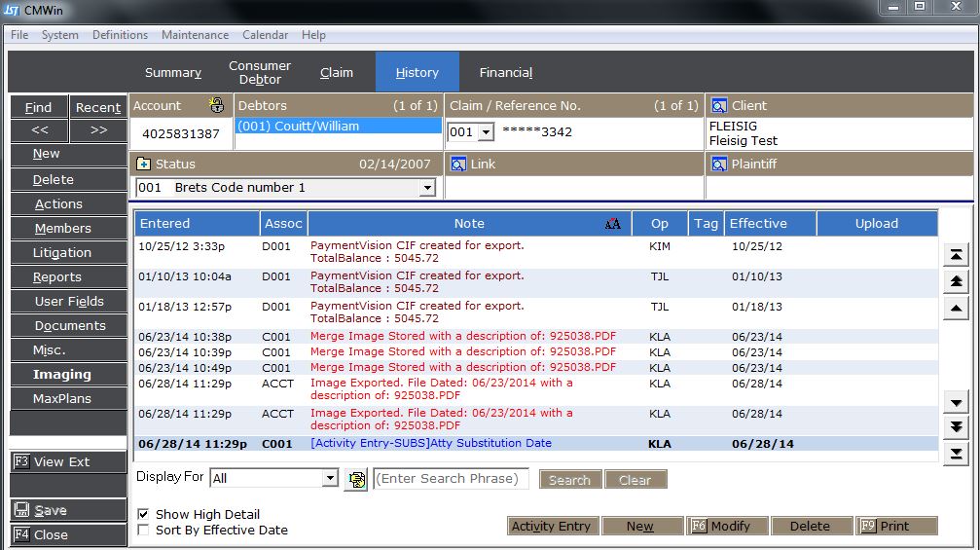Viewport: 980px width, 550px height.
Task: Open the Help menu
Action: click(x=313, y=35)
